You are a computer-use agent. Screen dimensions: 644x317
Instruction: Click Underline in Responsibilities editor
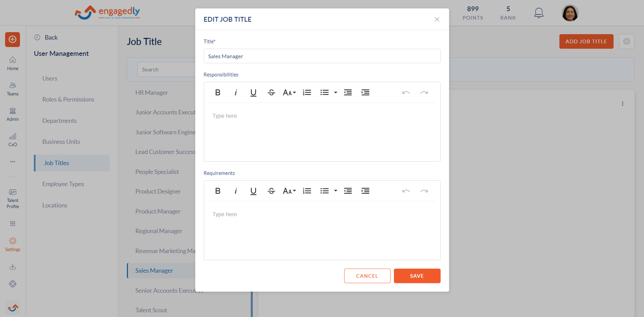pyautogui.click(x=253, y=92)
